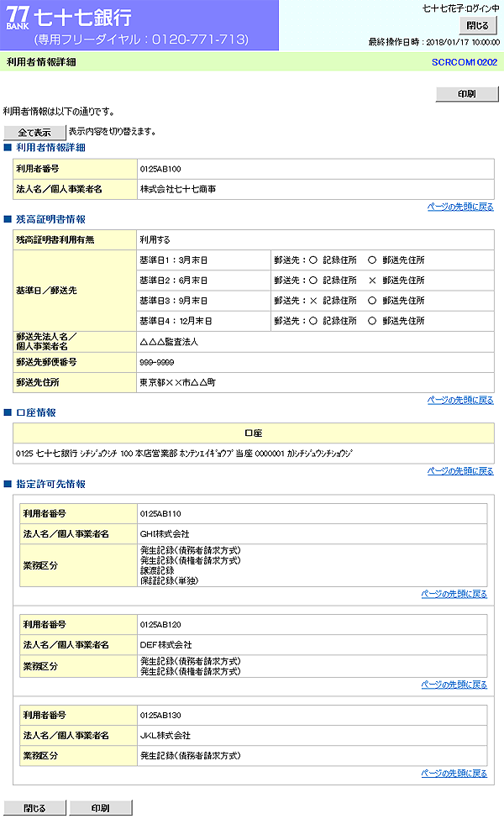Image resolution: width=504 pixels, height=824 pixels.
Task: Click the 利用者情報詳細 blue section heading
Action: point(50,148)
